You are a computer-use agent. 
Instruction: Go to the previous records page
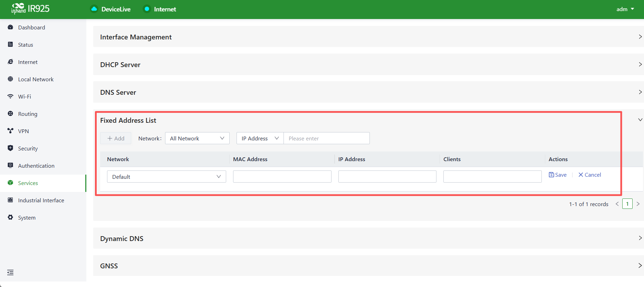(617, 204)
